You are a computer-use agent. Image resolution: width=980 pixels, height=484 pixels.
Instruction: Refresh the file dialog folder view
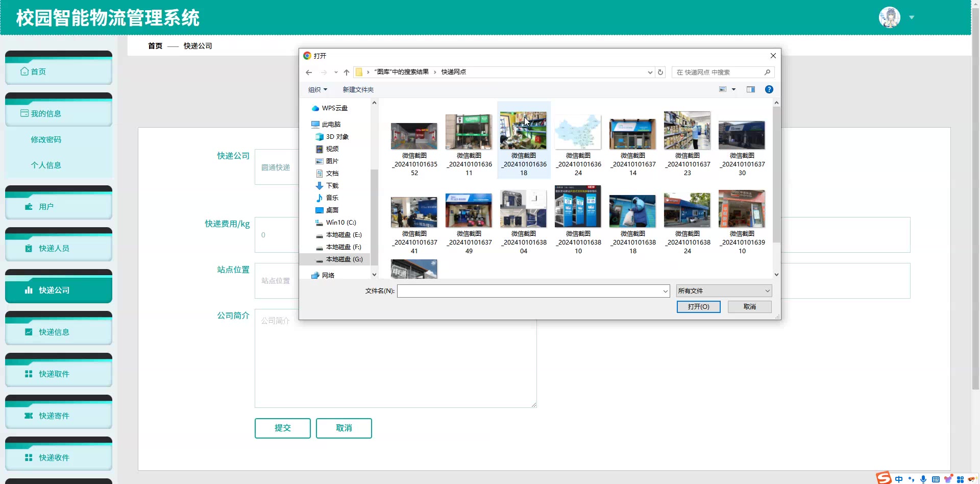pos(660,72)
